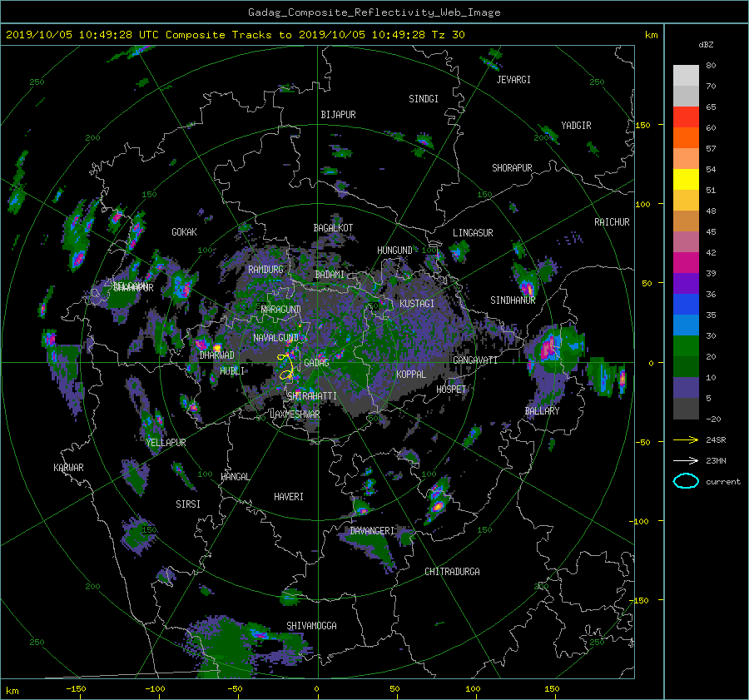This screenshot has height=700, width=749.
Task: Click the HANGAL city label
Action: pos(235,476)
